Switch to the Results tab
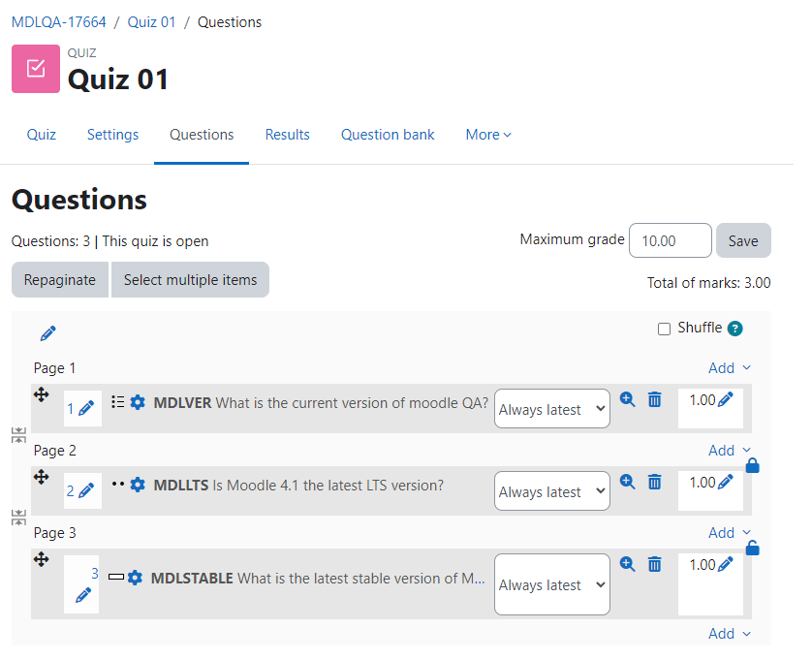 (x=288, y=135)
